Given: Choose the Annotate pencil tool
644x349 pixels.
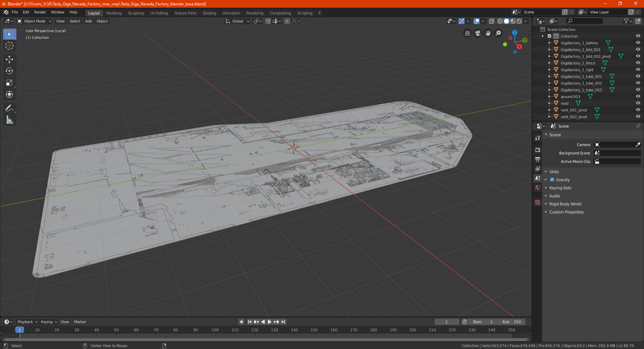Looking at the screenshot, I should (9, 108).
